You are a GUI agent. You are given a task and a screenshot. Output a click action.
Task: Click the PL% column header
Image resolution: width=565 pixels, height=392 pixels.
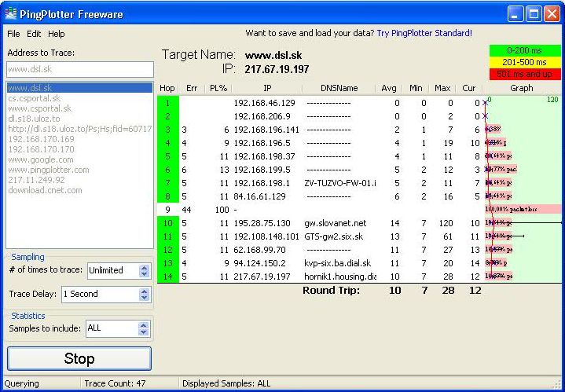(x=218, y=89)
